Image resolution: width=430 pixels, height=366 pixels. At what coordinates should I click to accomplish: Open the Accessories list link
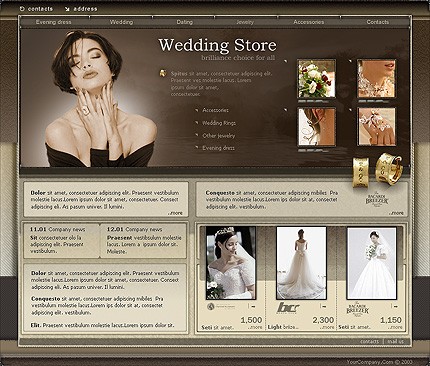pyautogui.click(x=216, y=110)
